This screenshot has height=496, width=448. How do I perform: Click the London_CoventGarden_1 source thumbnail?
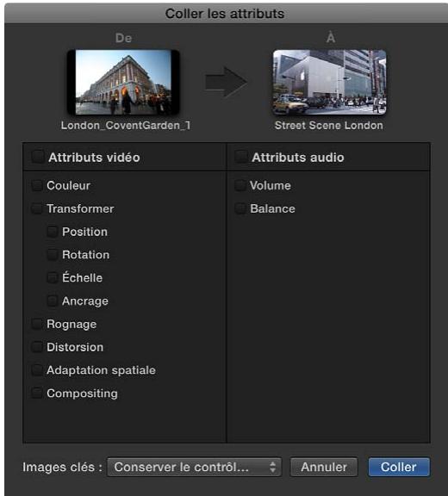coord(123,83)
